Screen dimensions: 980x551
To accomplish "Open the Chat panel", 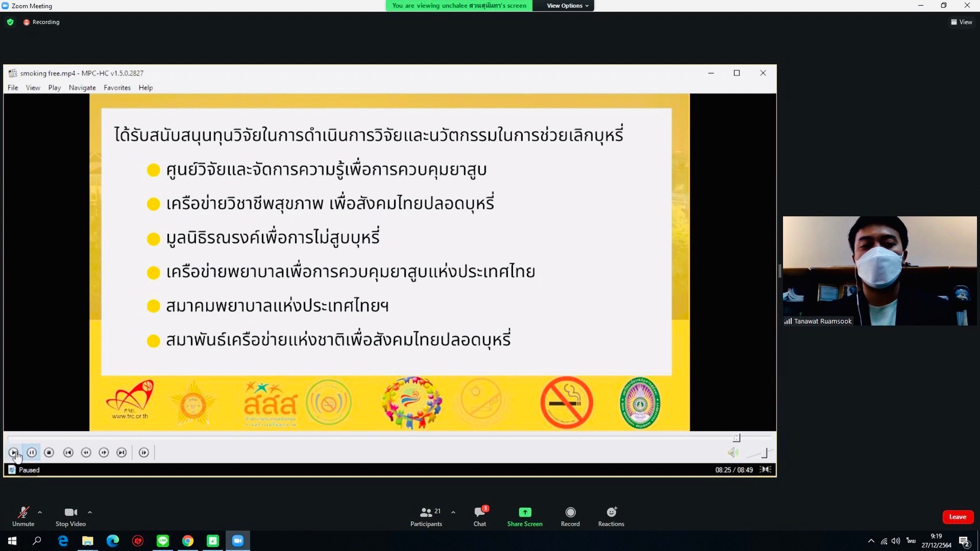I will click(x=480, y=516).
